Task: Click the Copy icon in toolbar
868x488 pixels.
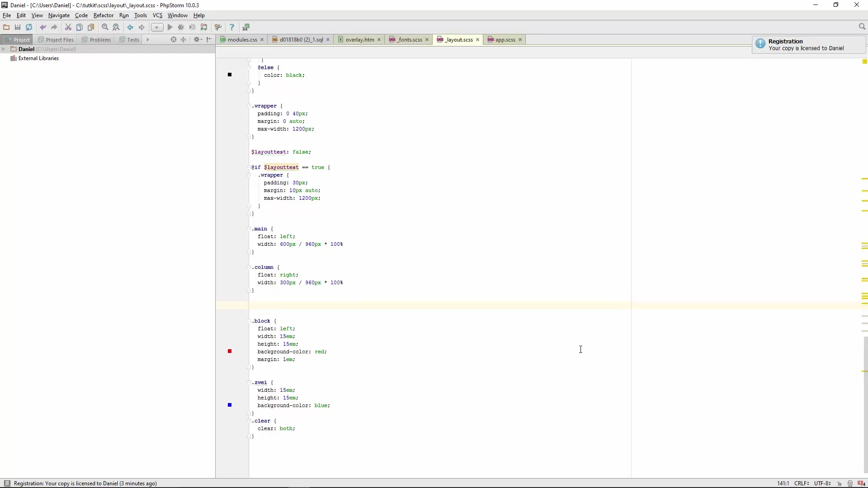Action: [80, 27]
